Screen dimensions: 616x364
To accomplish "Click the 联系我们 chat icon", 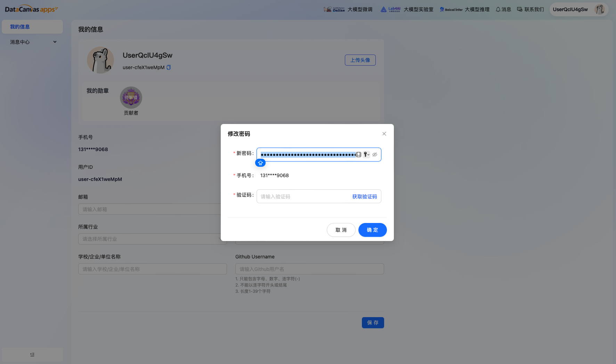I will [519, 9].
